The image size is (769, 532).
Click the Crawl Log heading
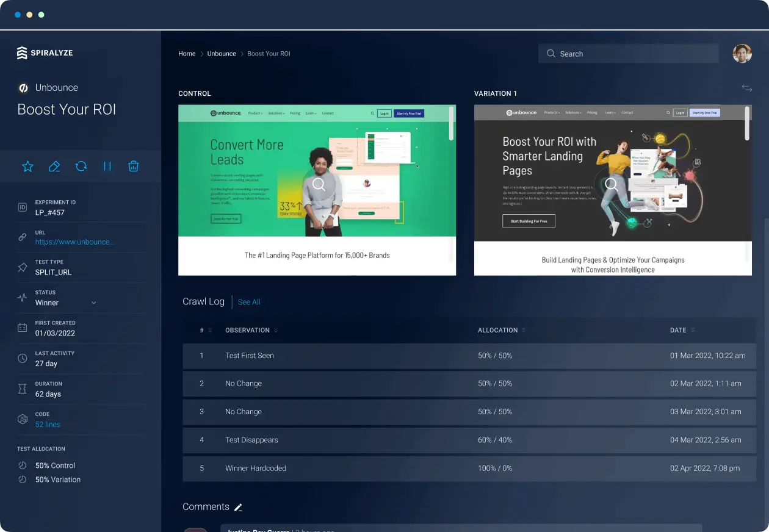point(203,301)
